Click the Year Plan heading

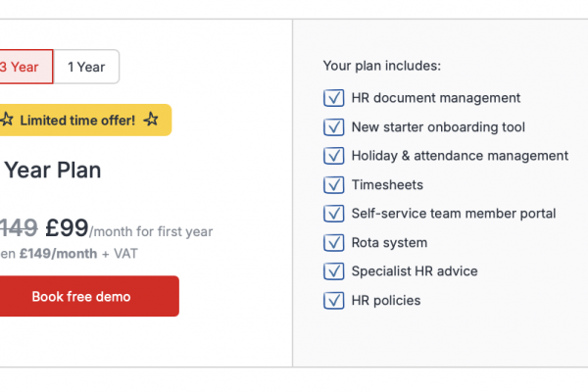[x=53, y=171]
